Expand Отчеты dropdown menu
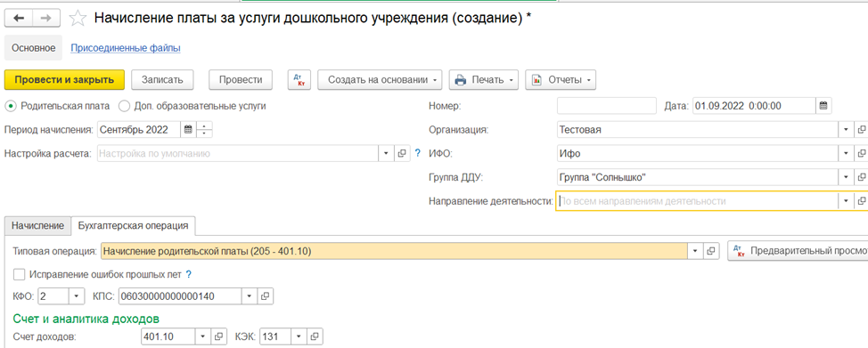868x348 pixels. (x=561, y=80)
